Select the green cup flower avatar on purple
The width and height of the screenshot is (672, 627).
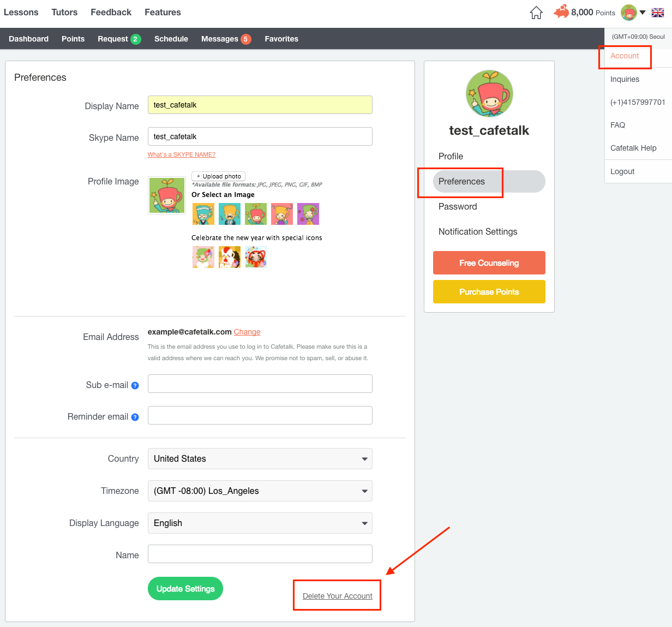pos(308,214)
